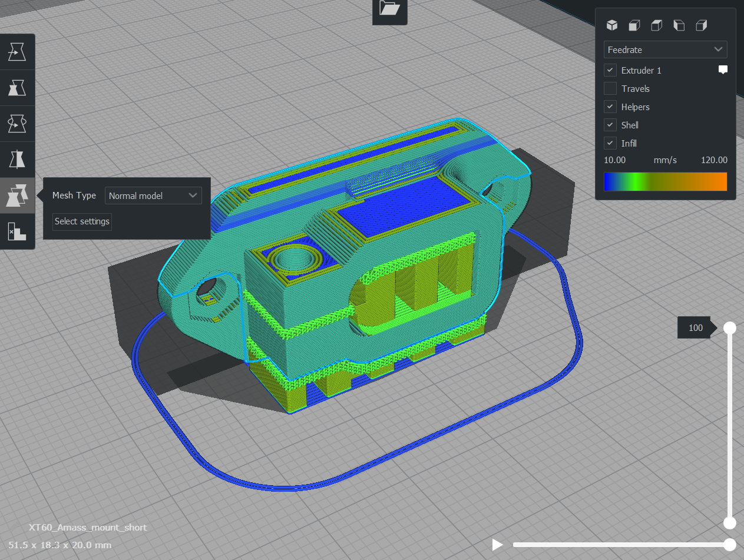This screenshot has height=560, width=744.
Task: Click the path slider end handle
Action: click(730, 545)
